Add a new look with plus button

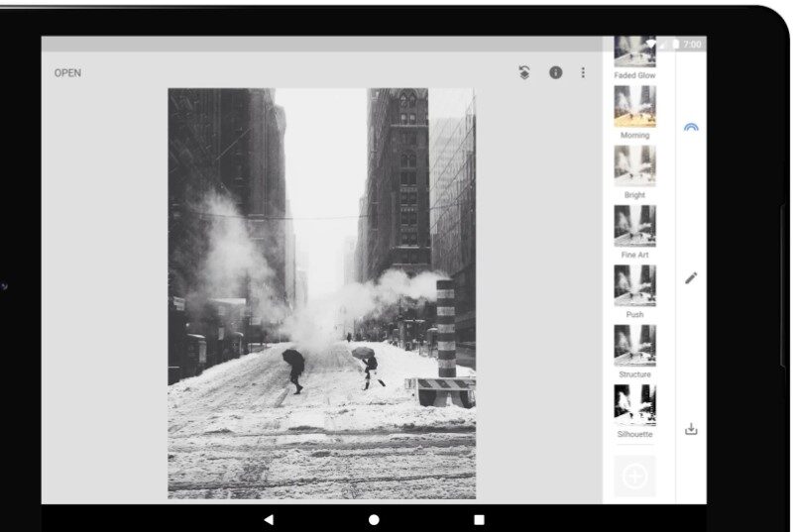click(634, 476)
